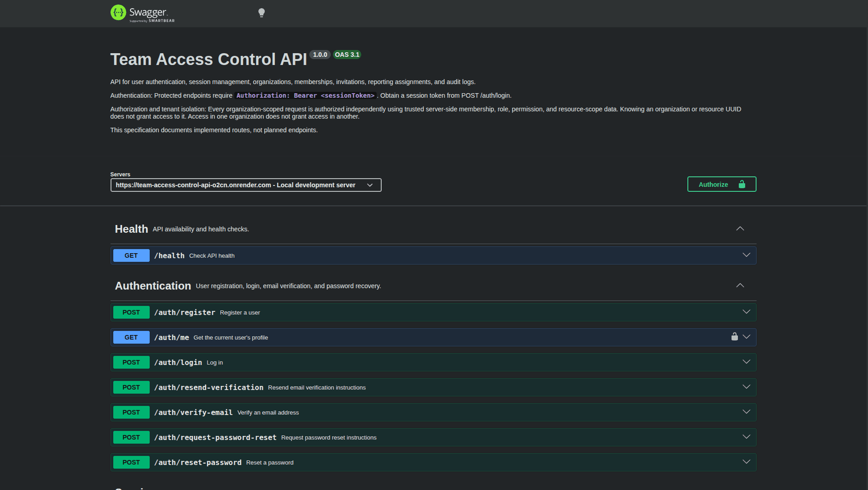
Task: Open the /auth/request-password-reset path link
Action: [x=215, y=437]
